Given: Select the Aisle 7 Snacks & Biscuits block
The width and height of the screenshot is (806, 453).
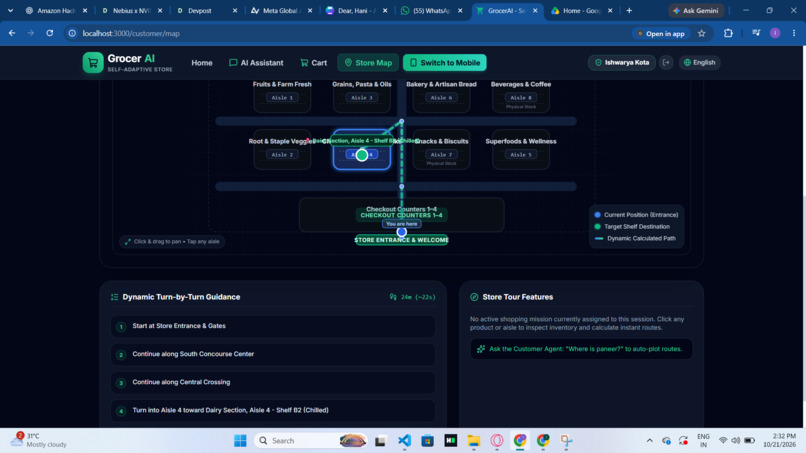Looking at the screenshot, I should [x=441, y=150].
